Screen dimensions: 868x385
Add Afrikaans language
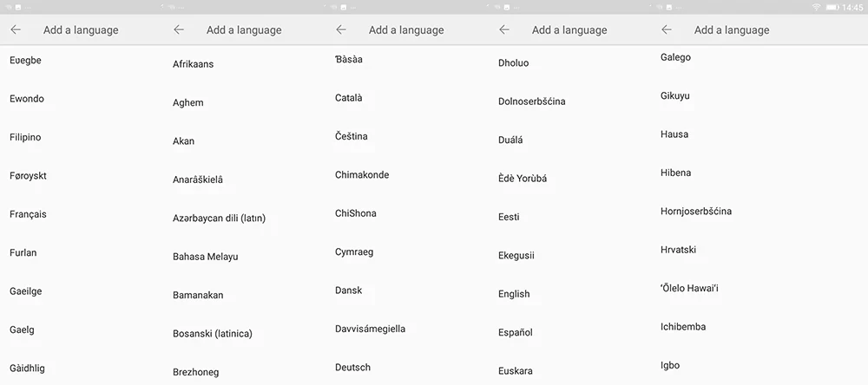tap(194, 64)
